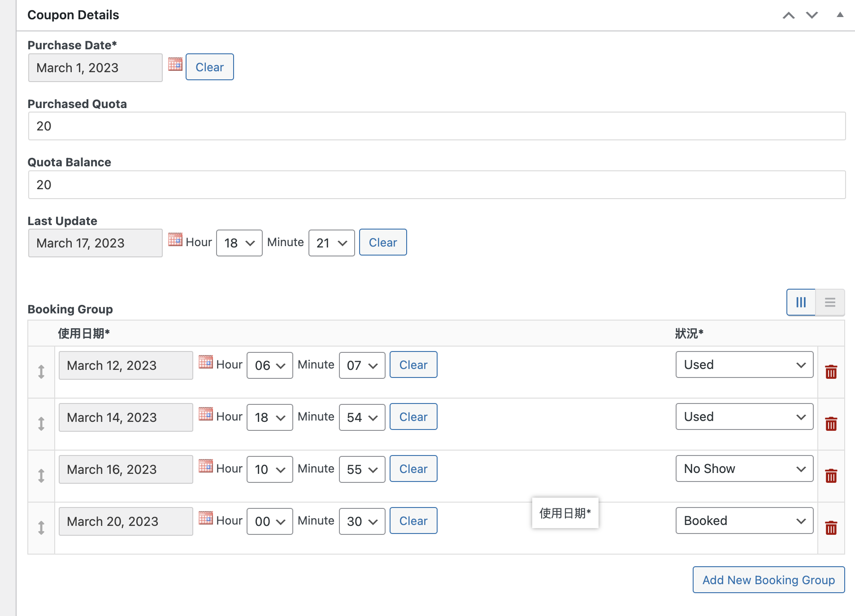
Task: Edit the Quota Balance field
Action: click(437, 185)
